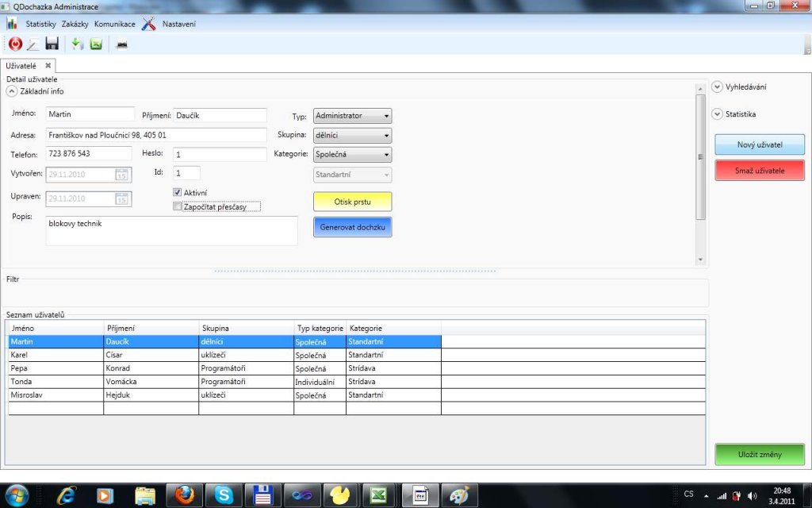This screenshot has width=812, height=508.
Task: Launch Internet Explorer from taskbar
Action: [66, 495]
